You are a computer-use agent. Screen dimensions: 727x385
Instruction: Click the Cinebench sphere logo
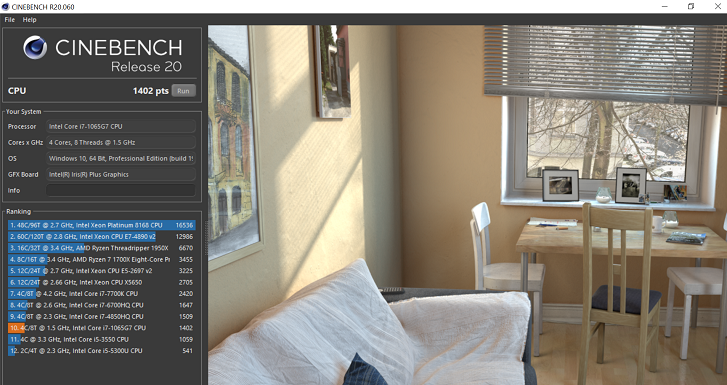[35, 47]
